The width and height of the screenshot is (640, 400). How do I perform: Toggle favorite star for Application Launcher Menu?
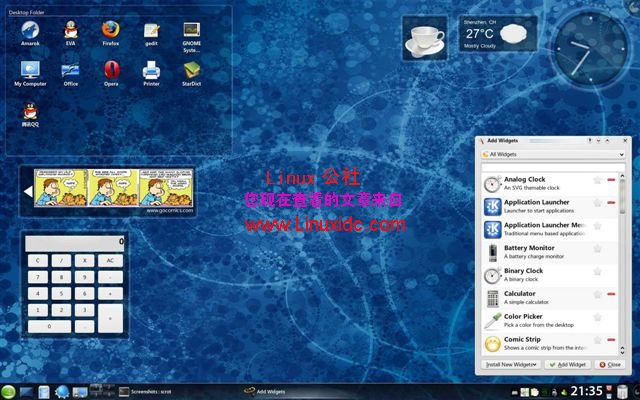click(598, 226)
